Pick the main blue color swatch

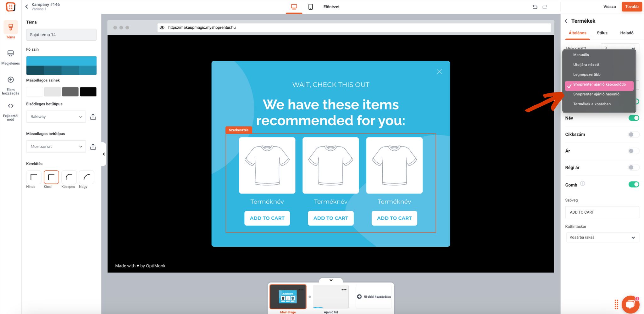click(61, 61)
